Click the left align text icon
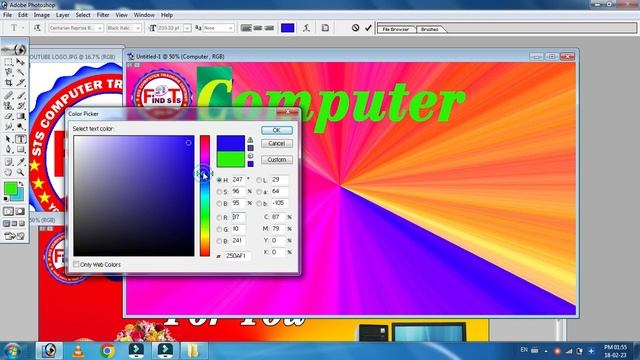This screenshot has width=640, height=360. (x=246, y=28)
